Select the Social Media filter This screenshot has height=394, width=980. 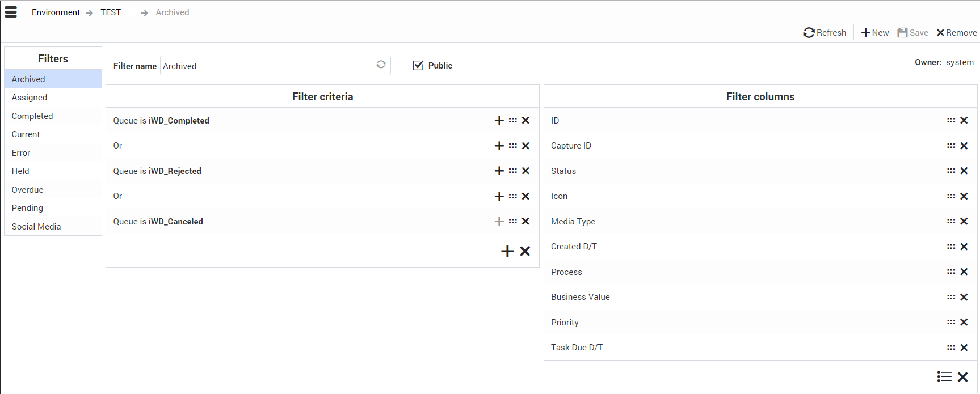(x=36, y=227)
